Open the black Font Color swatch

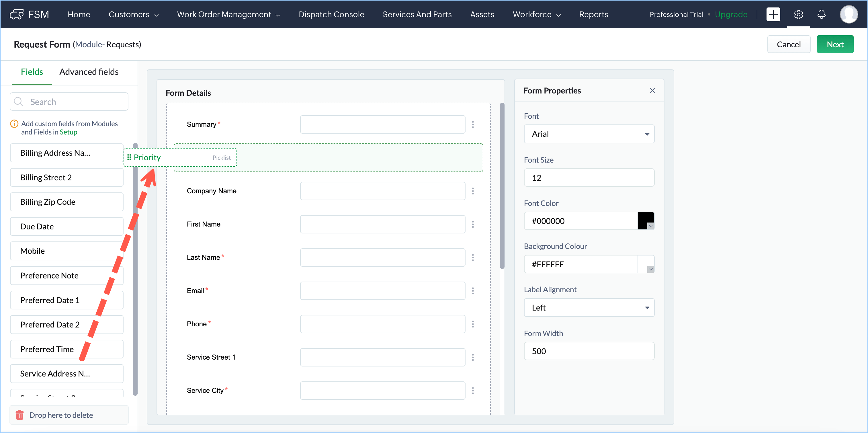tap(646, 221)
